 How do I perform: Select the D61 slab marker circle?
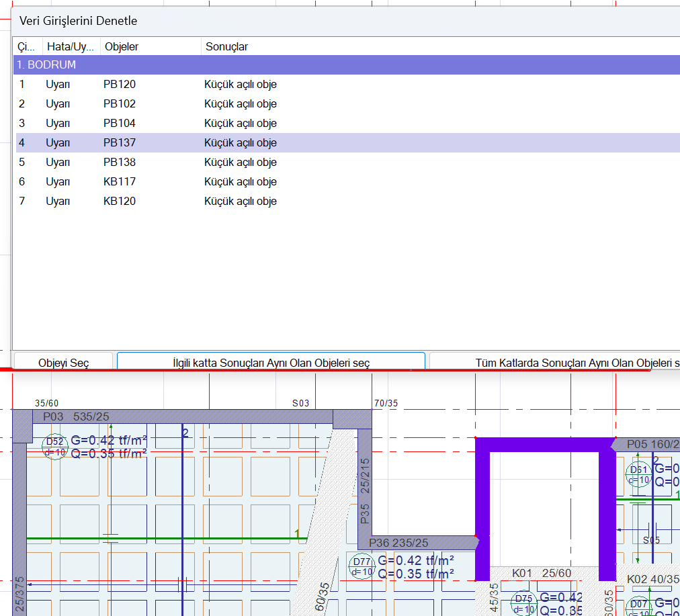(638, 474)
